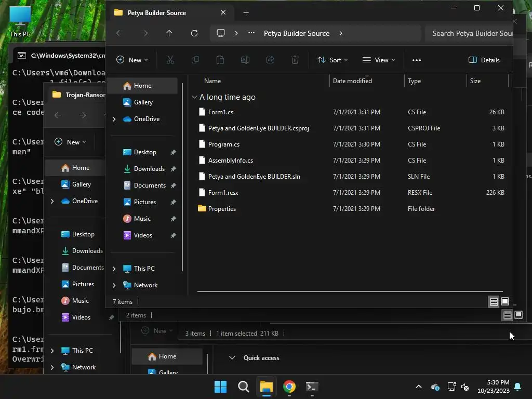Open Documents in Petya window sidebar
The height and width of the screenshot is (399, 532).
click(x=142, y=185)
